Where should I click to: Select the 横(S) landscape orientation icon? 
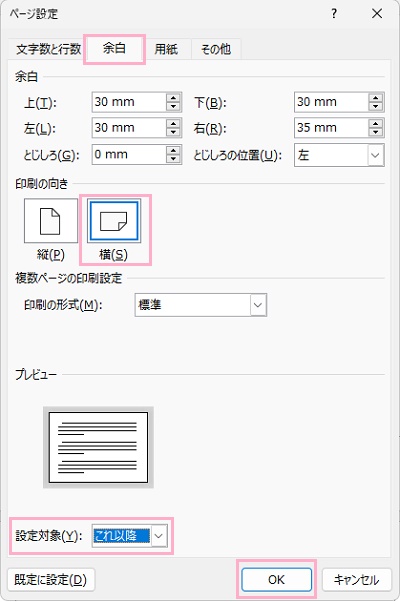(114, 221)
